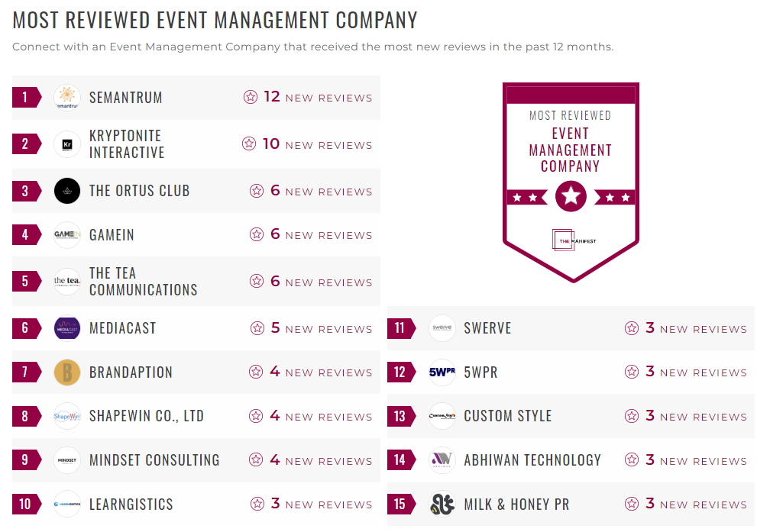This screenshot has width=757, height=532.
Task: Click the star icon beside Semantrum's reviews
Action: point(251,97)
